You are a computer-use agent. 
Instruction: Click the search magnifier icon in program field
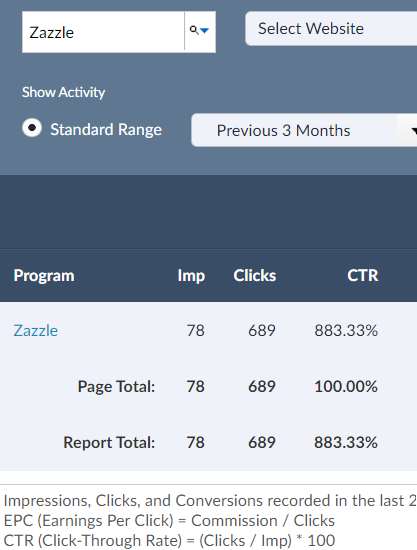click(x=194, y=30)
